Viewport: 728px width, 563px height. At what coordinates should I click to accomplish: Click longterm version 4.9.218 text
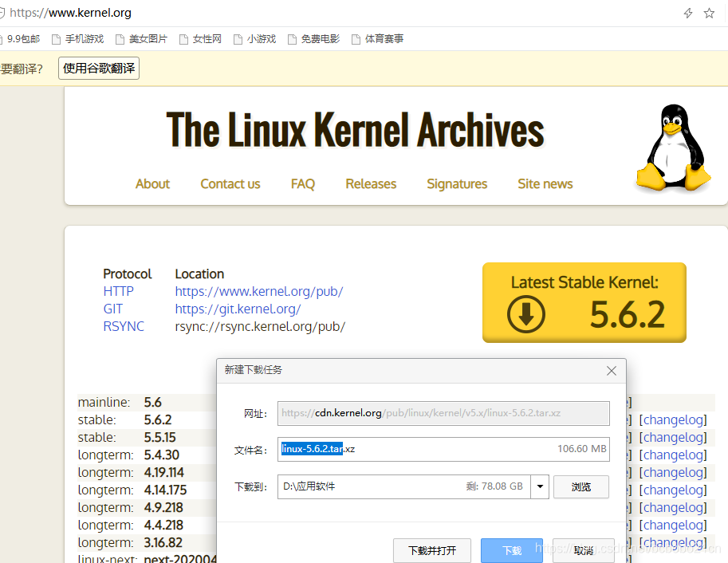coord(163,508)
